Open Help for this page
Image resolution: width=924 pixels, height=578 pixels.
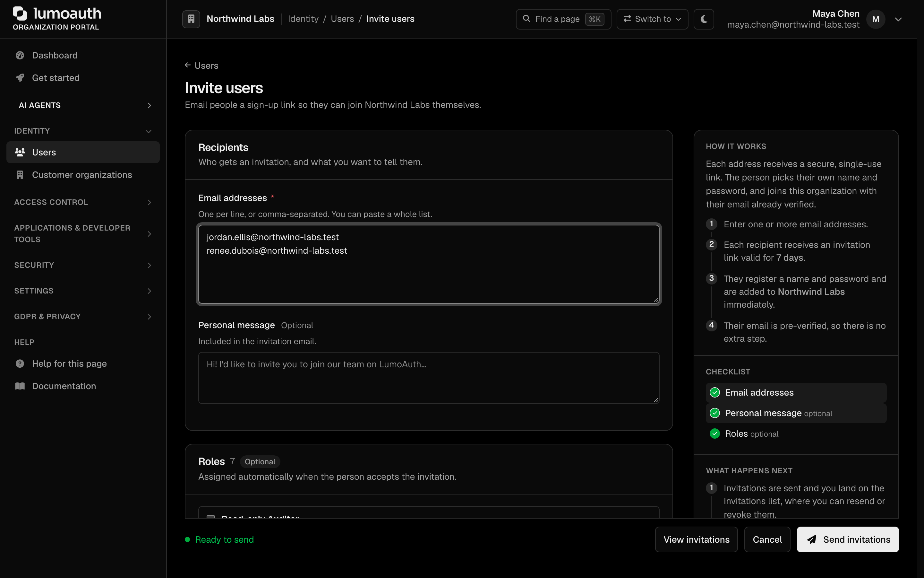[x=83, y=363]
